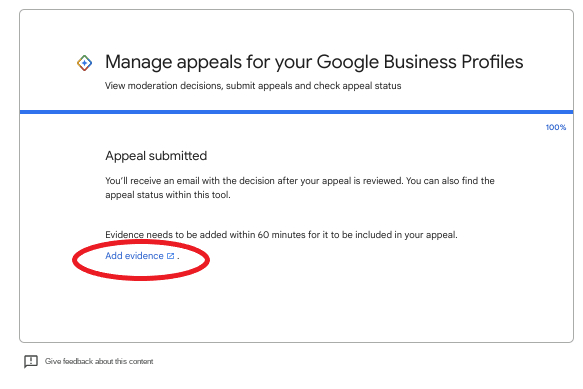Click the check appeal status phrase in subtitle
The height and width of the screenshot is (389, 583).
[x=357, y=86]
